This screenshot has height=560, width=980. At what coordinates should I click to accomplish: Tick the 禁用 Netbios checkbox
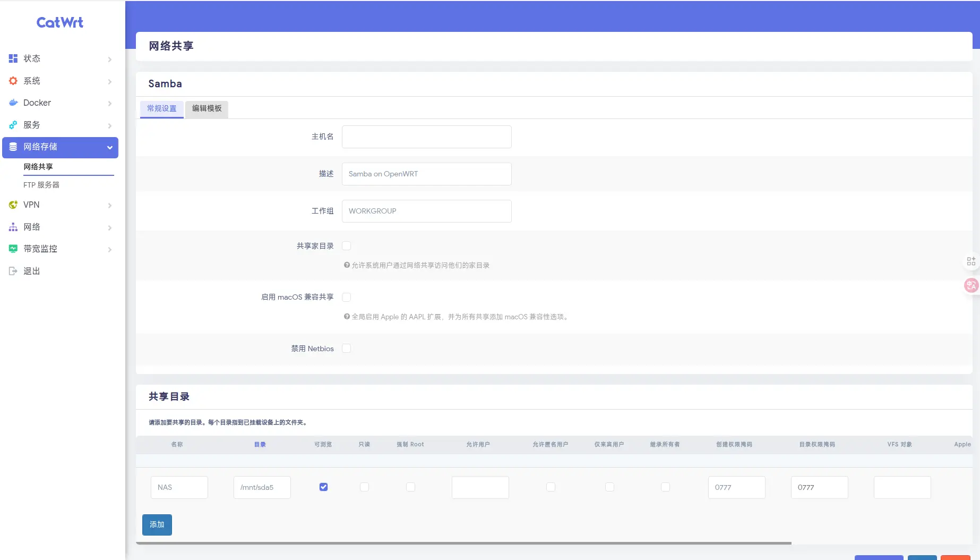tap(347, 348)
